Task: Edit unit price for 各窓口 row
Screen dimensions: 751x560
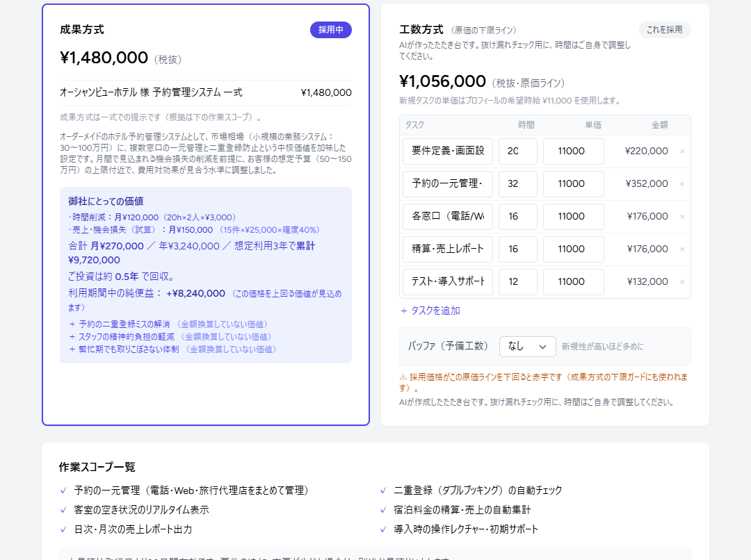Action: (573, 216)
